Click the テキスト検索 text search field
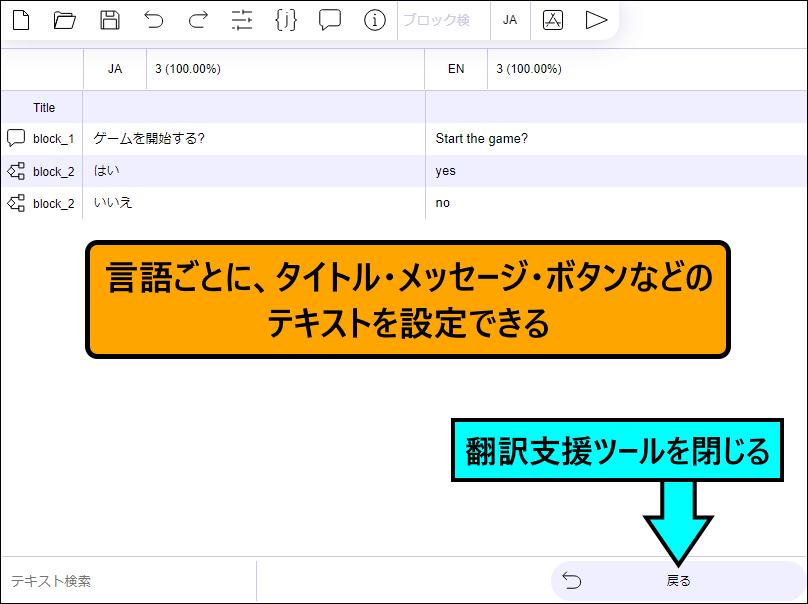The width and height of the screenshot is (808, 604). coord(128,581)
